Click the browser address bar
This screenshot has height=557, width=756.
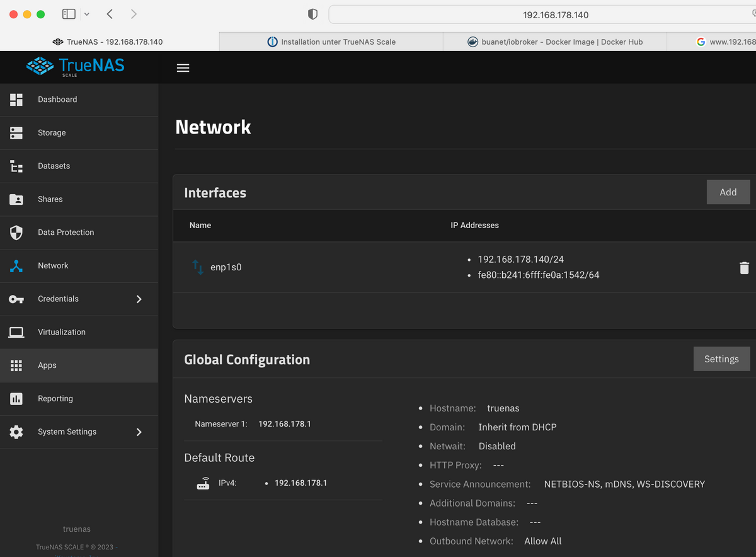coord(542,14)
